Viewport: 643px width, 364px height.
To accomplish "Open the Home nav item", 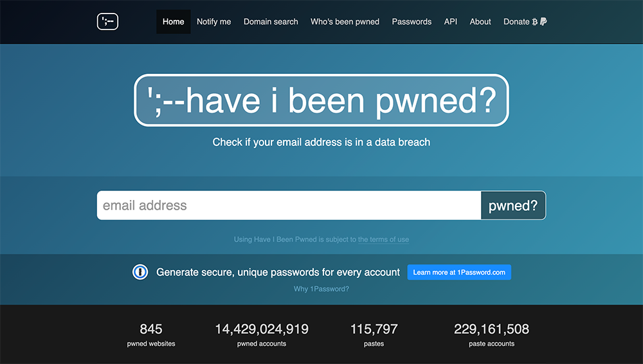I will click(173, 22).
